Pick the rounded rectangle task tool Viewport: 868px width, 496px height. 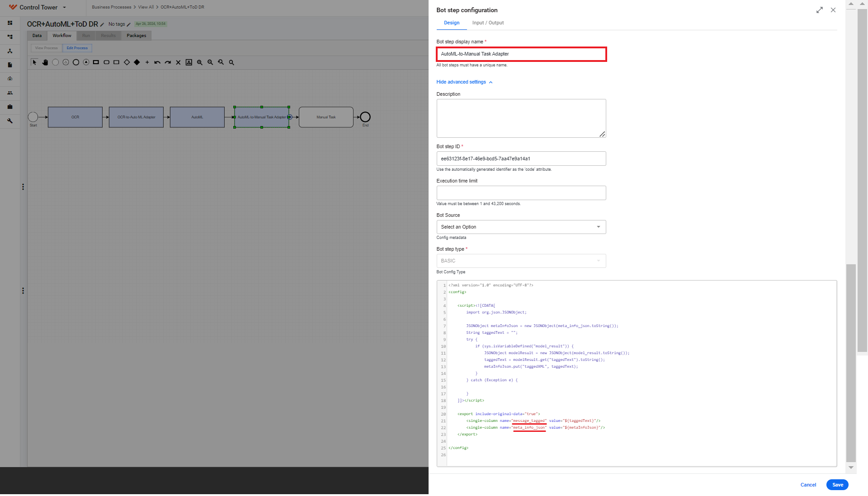pyautogui.click(x=106, y=62)
